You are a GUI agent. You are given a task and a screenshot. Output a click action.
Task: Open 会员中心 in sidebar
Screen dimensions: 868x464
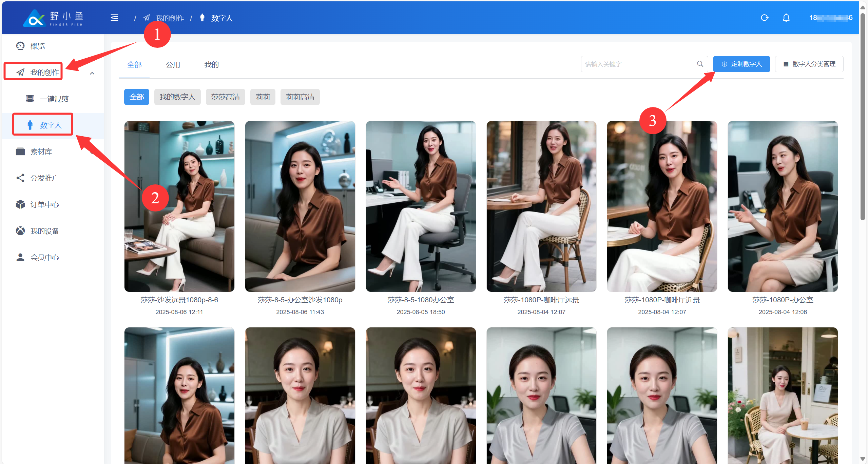[44, 257]
